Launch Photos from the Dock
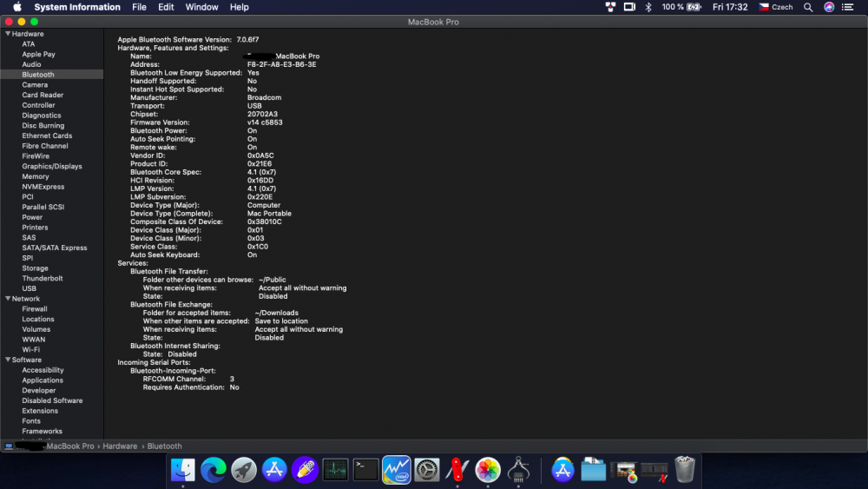 [488, 470]
